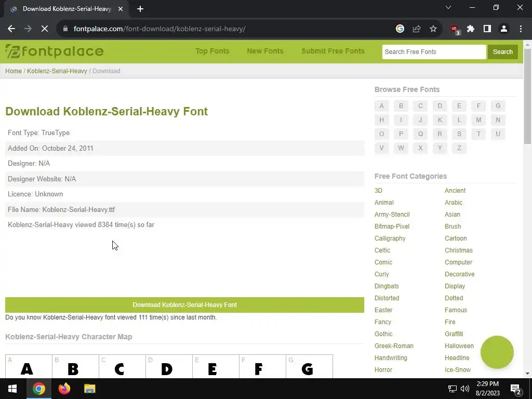The height and width of the screenshot is (399, 532).
Task: Browse fonts starting with letter K
Action: point(440,120)
